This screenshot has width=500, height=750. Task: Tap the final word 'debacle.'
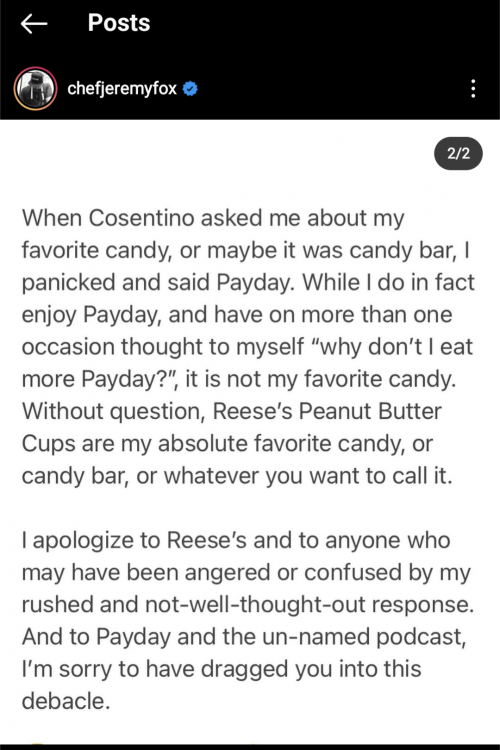coord(66,701)
